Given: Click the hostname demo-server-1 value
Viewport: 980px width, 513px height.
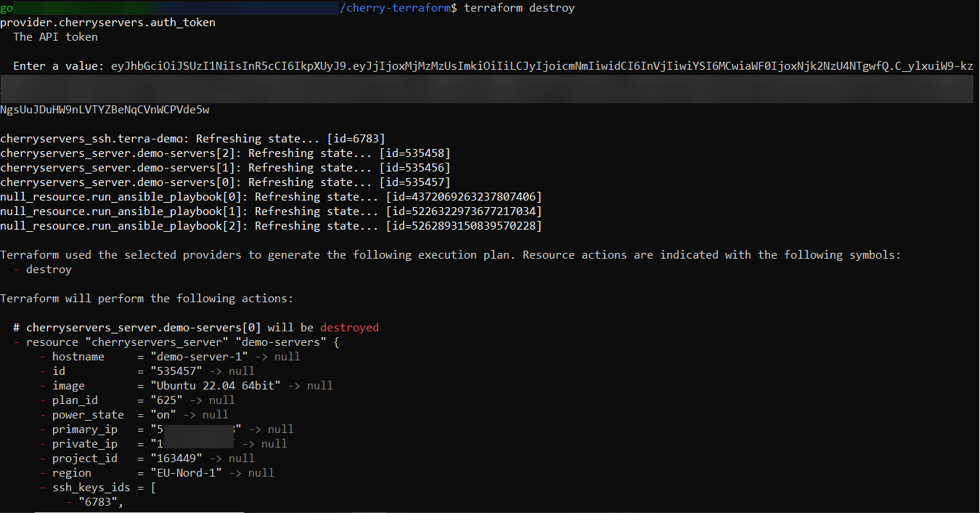Looking at the screenshot, I should pos(198,356).
